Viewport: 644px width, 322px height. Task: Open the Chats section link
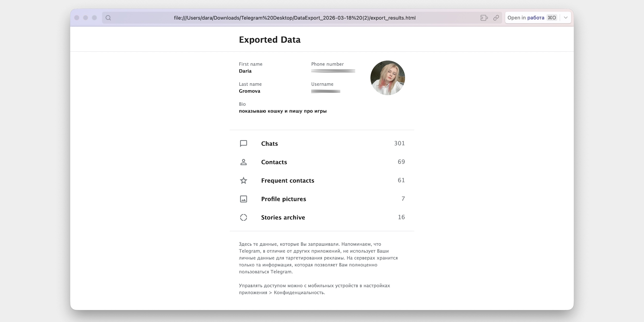269,143
